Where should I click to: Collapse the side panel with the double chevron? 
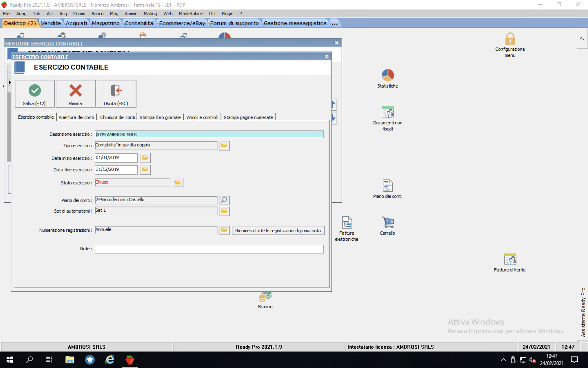tap(582, 39)
